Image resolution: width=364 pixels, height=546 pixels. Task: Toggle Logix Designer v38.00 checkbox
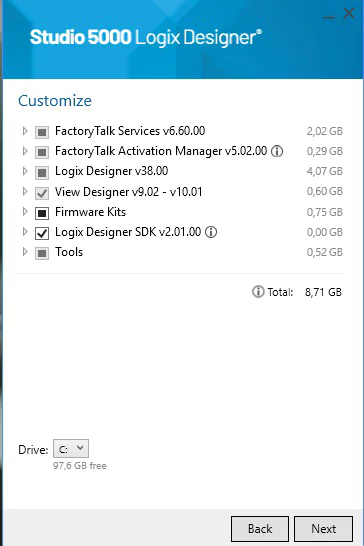[42, 172]
